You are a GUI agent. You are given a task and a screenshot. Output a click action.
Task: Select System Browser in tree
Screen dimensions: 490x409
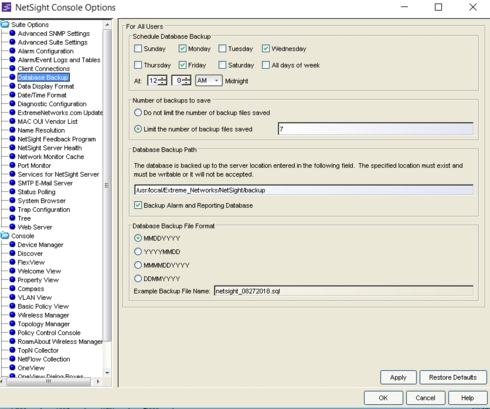coord(42,201)
